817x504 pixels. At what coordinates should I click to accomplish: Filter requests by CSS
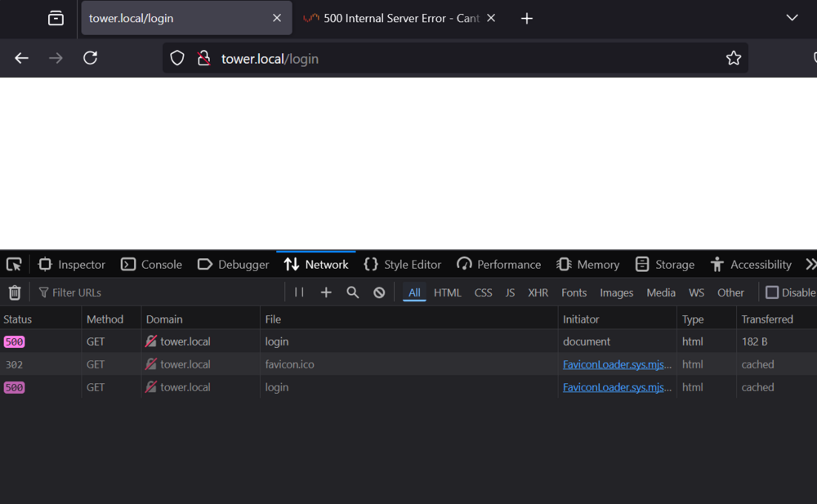coord(483,293)
